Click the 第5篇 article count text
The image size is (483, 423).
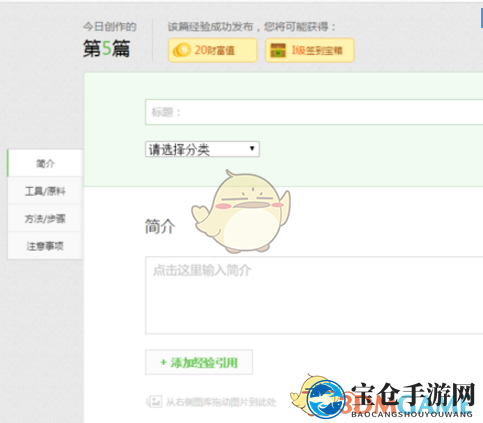106,49
